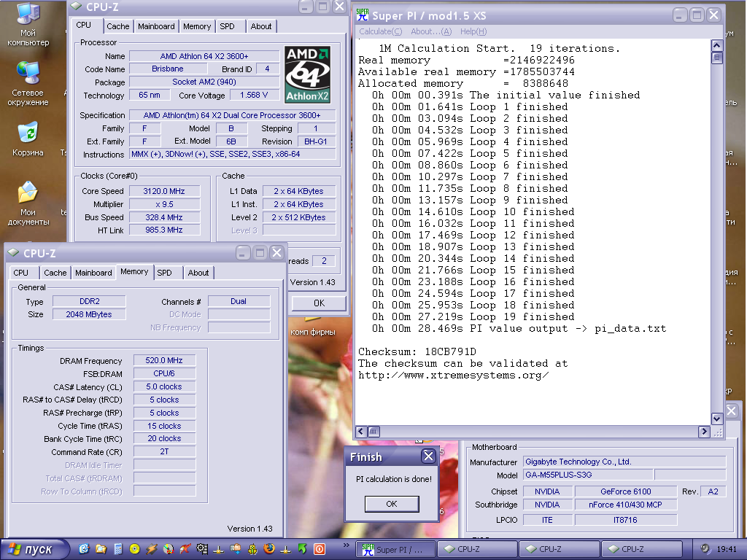This screenshot has width=747, height=560.
Task: Click the xtremesystems.org URL text
Action: tap(453, 376)
